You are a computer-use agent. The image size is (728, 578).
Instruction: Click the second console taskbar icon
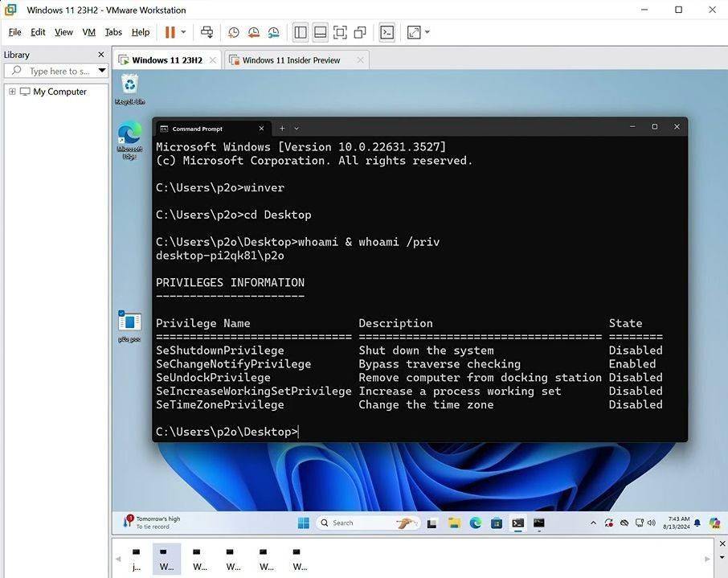539,523
